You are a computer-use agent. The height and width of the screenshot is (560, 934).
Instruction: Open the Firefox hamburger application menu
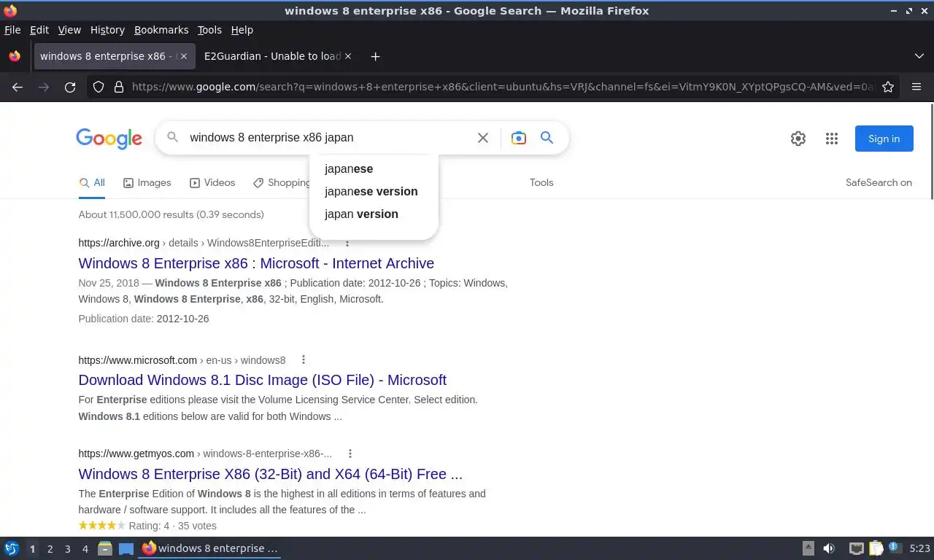point(916,87)
